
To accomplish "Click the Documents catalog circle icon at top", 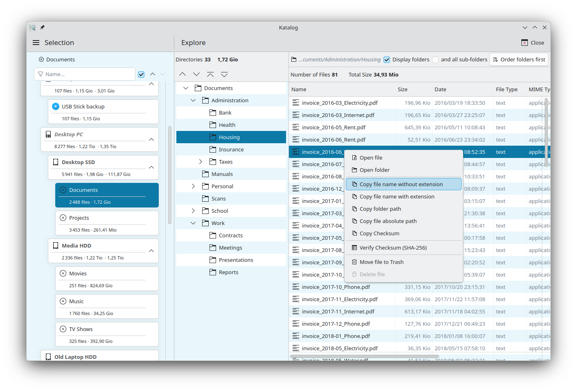I will click(x=41, y=59).
